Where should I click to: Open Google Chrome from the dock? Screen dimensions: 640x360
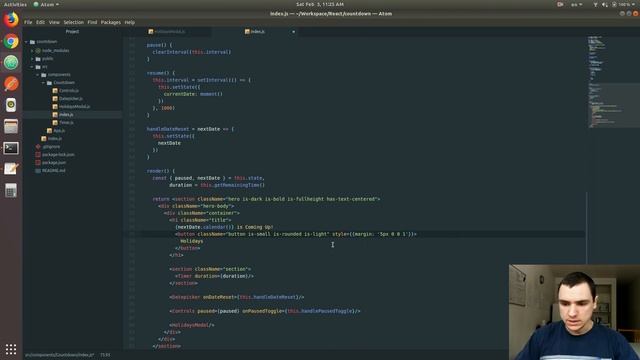tap(11, 41)
